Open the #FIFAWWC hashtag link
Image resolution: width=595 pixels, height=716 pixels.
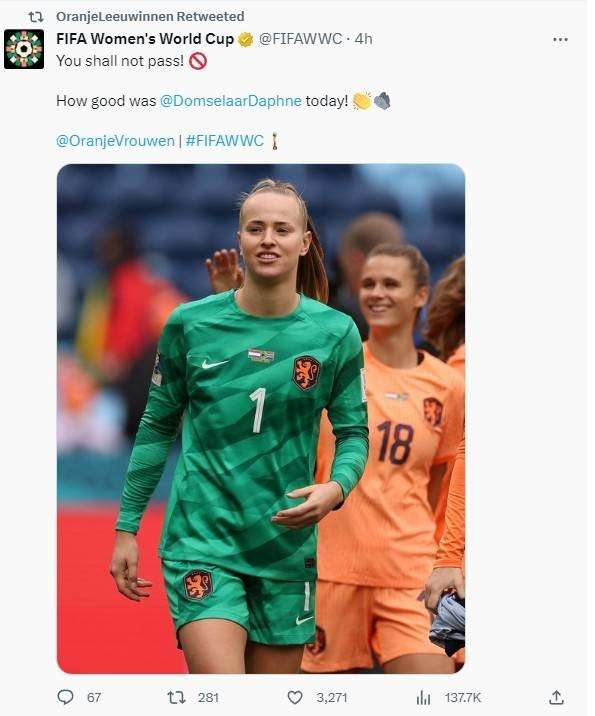[x=225, y=140]
